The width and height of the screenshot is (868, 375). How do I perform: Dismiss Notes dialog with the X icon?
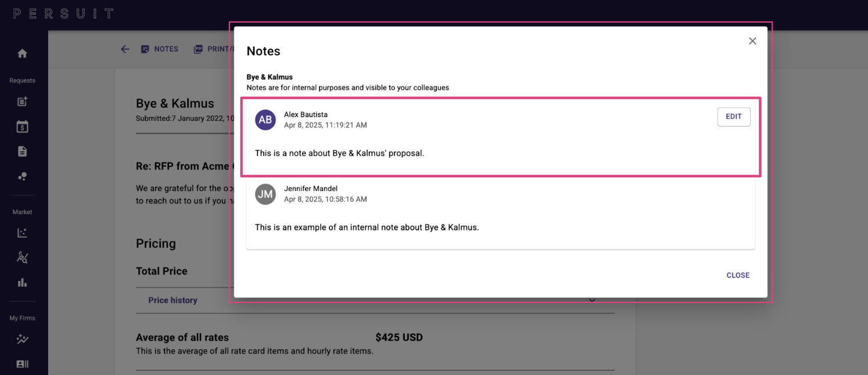pos(752,41)
